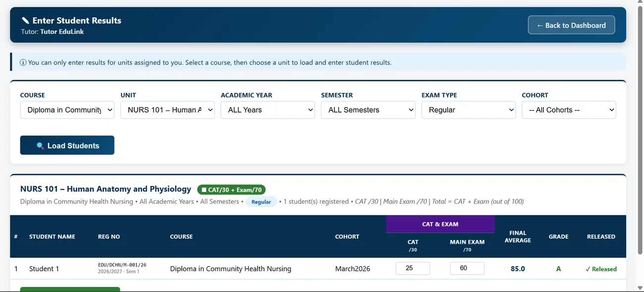Click the Regular exam type pill

tap(261, 202)
